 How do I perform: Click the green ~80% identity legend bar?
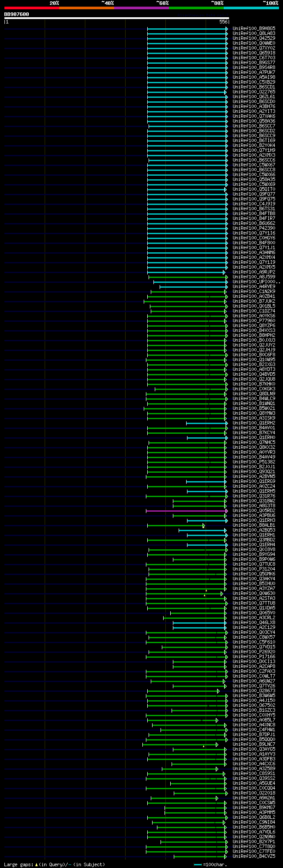pyautogui.click(x=196, y=8)
